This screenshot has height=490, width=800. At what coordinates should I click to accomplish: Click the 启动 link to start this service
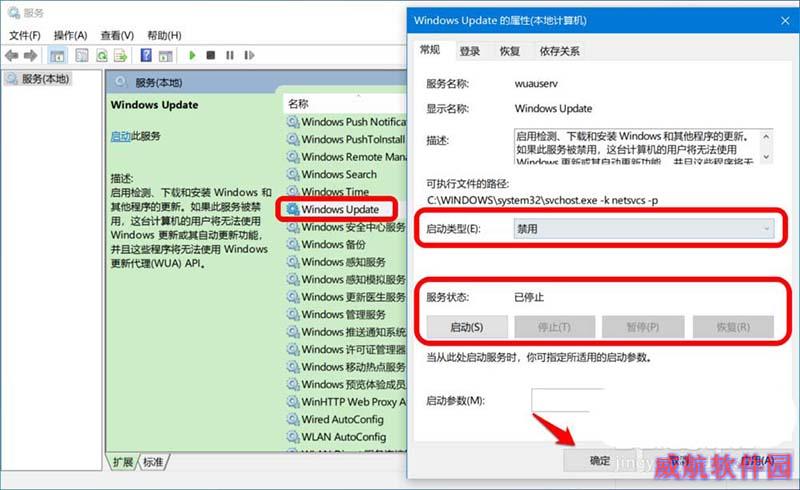coord(121,136)
